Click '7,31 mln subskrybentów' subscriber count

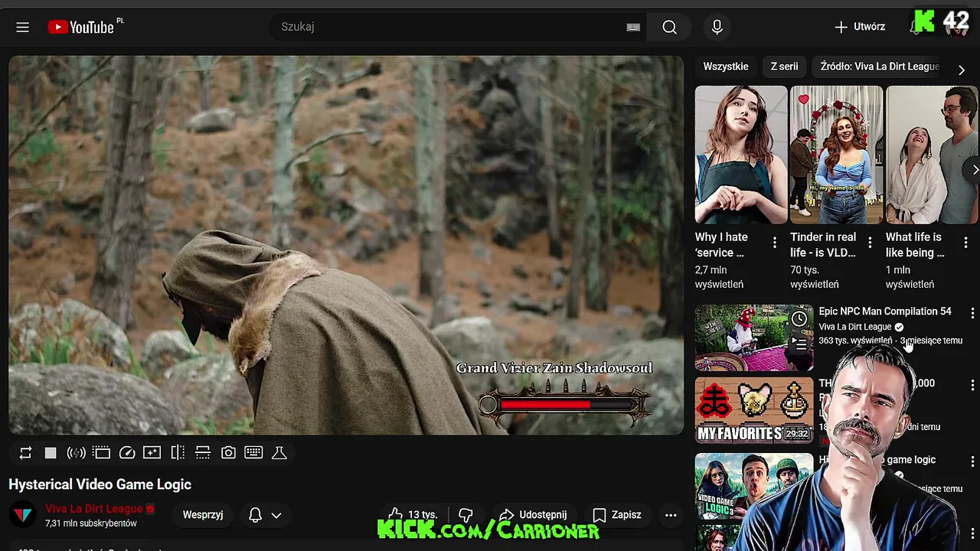point(91,523)
